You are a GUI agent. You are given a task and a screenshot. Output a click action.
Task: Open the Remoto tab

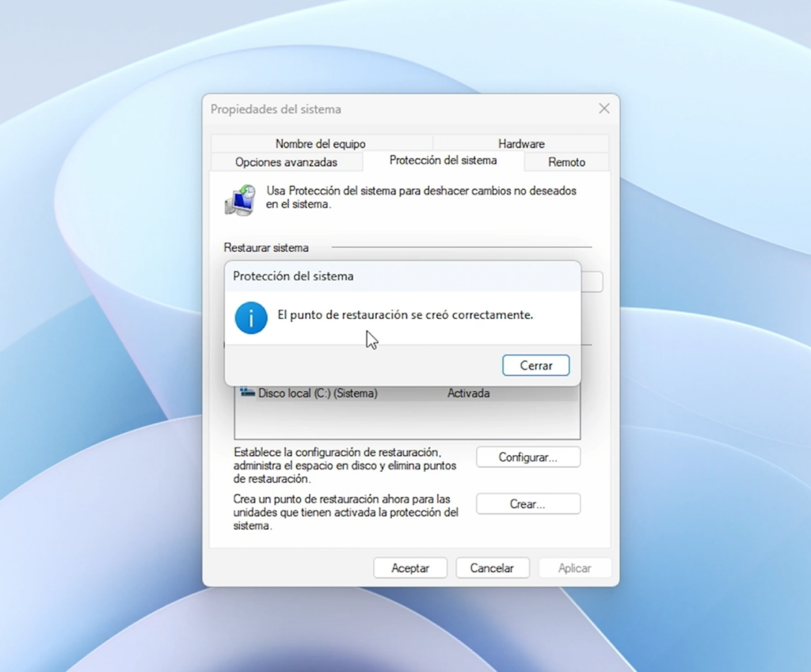(566, 161)
